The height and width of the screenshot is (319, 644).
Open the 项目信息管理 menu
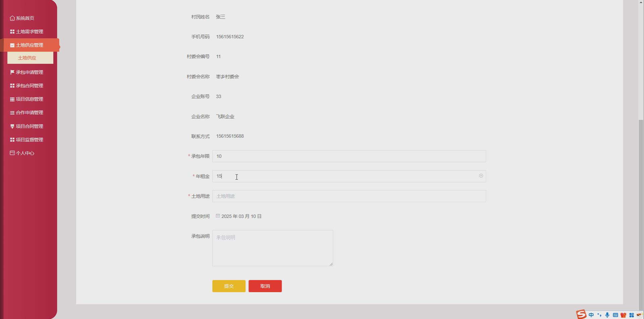[27, 99]
